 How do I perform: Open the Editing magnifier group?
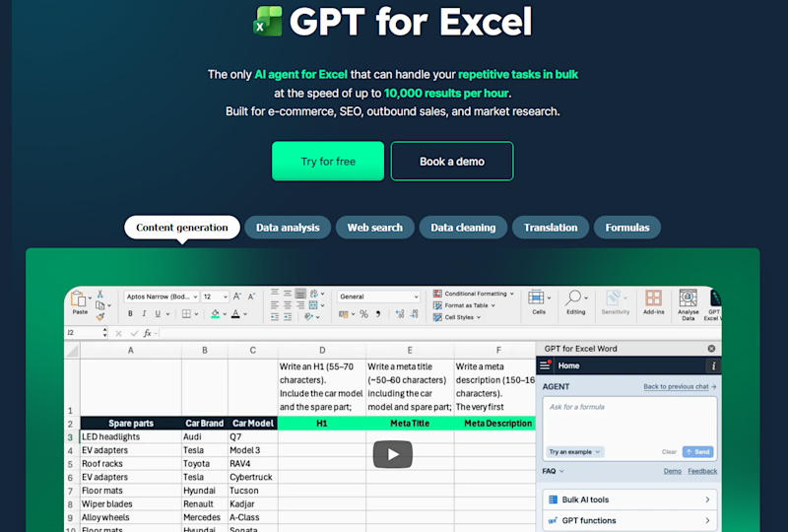tap(576, 302)
